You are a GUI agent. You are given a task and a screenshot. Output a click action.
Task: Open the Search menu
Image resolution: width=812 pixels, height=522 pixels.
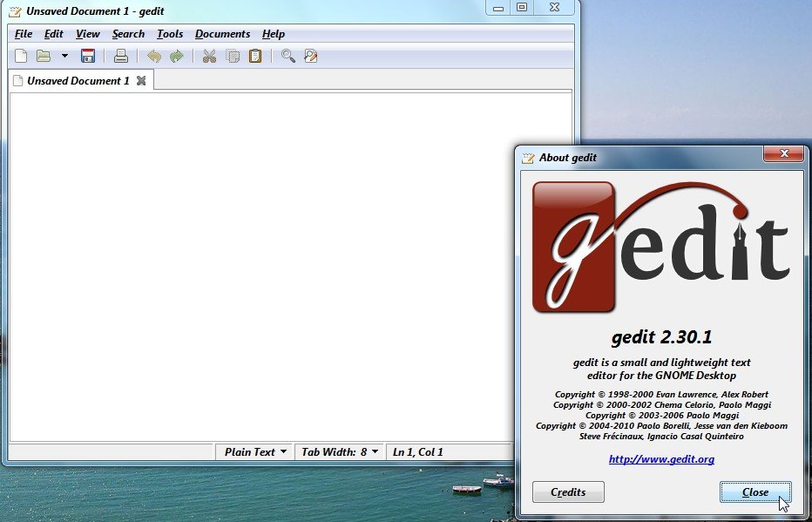pyautogui.click(x=128, y=34)
